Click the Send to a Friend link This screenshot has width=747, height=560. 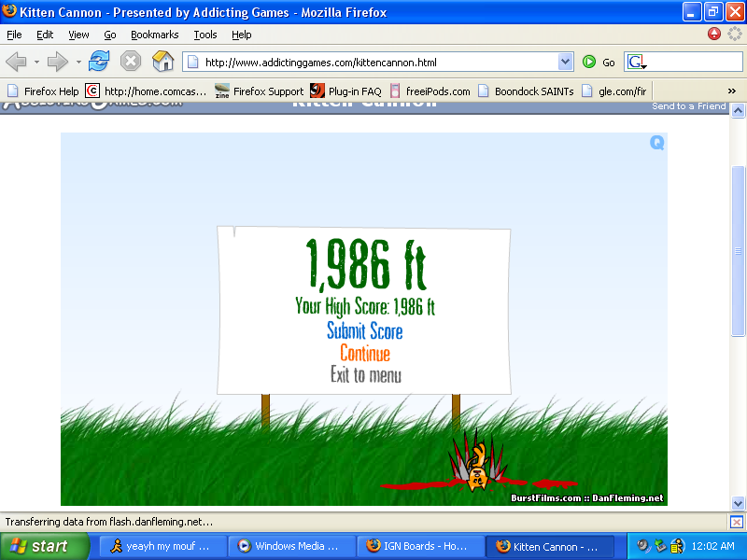[x=689, y=106]
